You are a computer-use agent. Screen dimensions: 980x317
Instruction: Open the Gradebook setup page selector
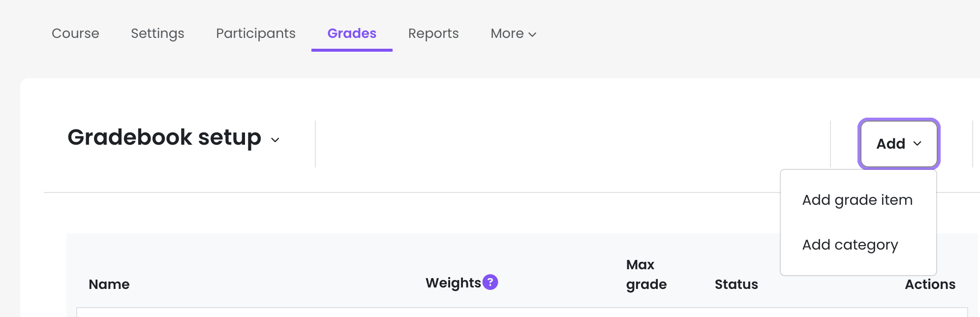(x=173, y=138)
